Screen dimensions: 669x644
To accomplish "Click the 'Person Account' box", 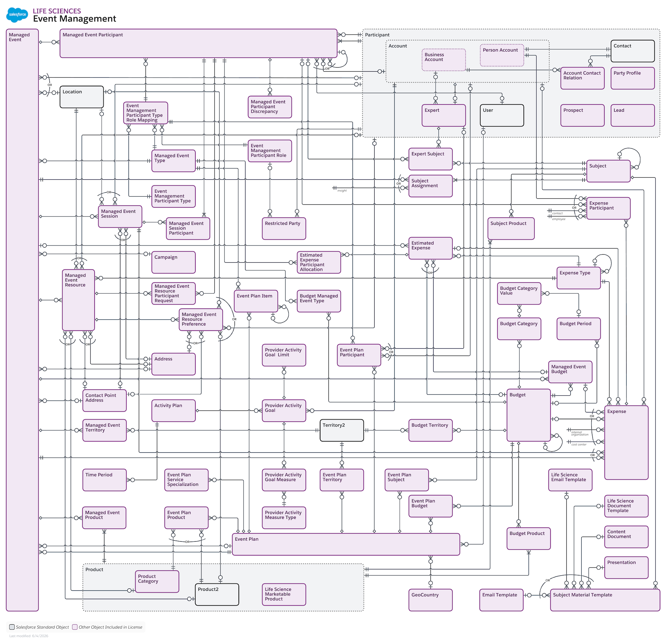I will point(502,55).
